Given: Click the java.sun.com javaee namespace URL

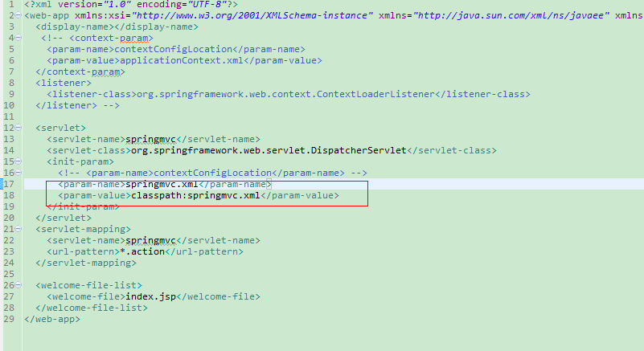Looking at the screenshot, I should coord(511,15).
